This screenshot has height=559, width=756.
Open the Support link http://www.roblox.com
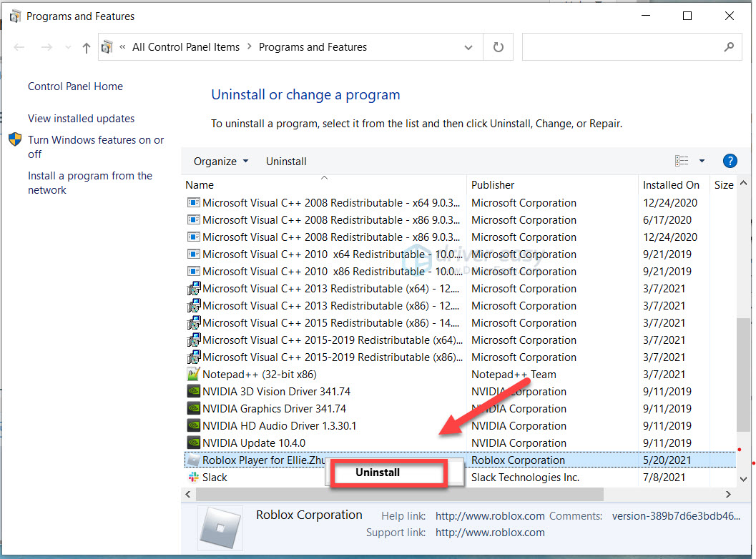coord(490,533)
